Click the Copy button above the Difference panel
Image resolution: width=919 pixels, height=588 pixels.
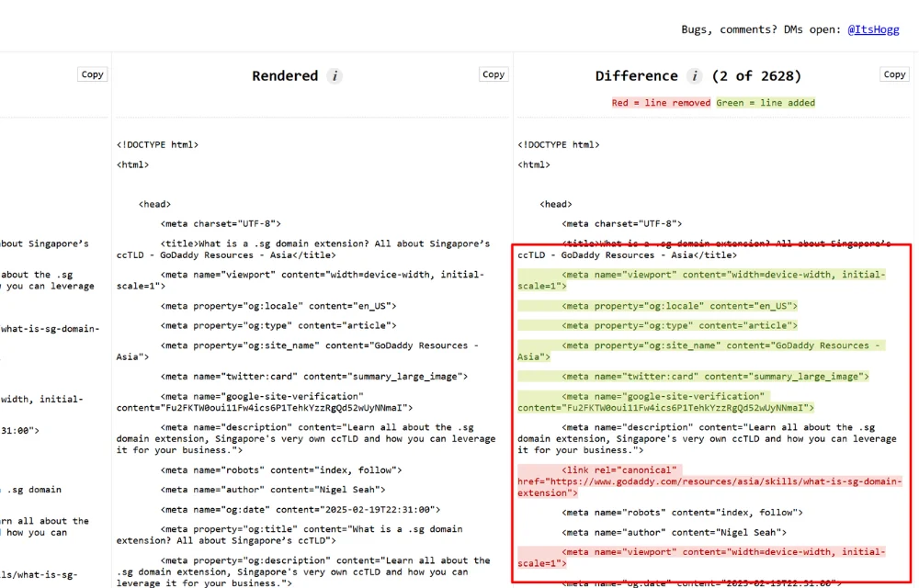click(x=892, y=74)
